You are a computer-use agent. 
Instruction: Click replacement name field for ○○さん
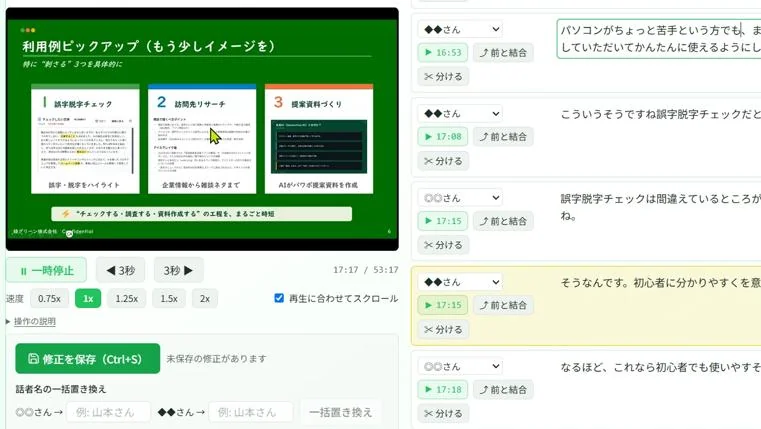pos(108,412)
